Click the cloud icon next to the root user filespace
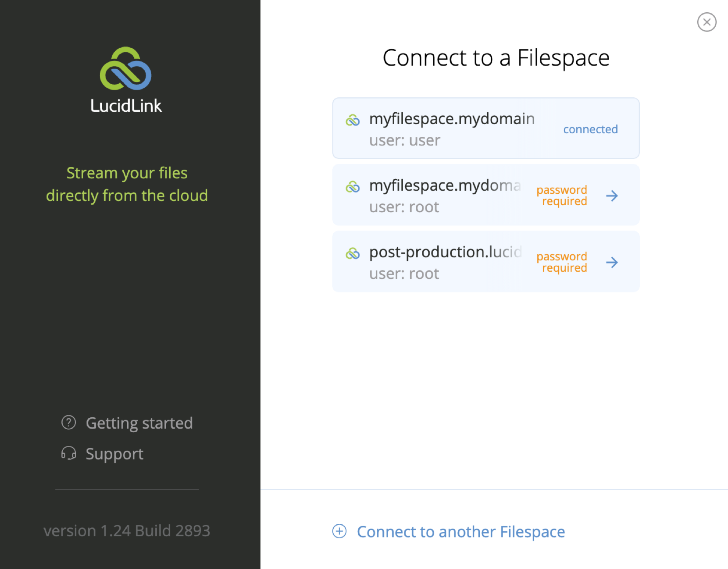This screenshot has height=569, width=728. pos(353,186)
